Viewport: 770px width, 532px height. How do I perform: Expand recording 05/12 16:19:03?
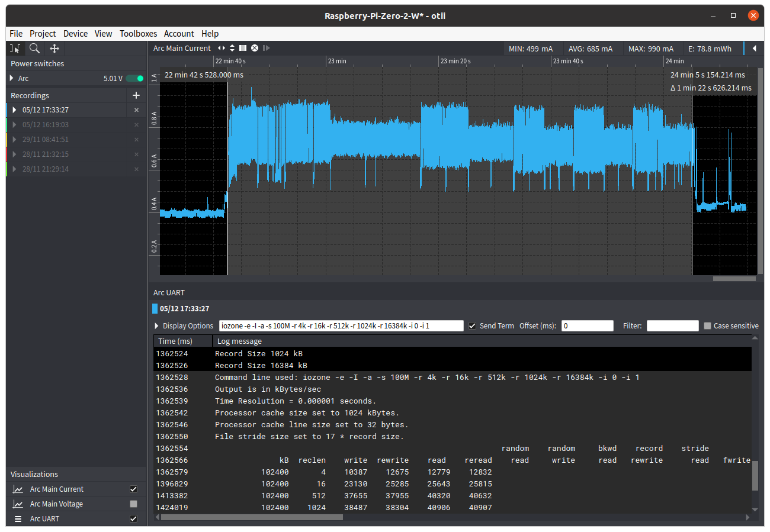[x=15, y=125]
